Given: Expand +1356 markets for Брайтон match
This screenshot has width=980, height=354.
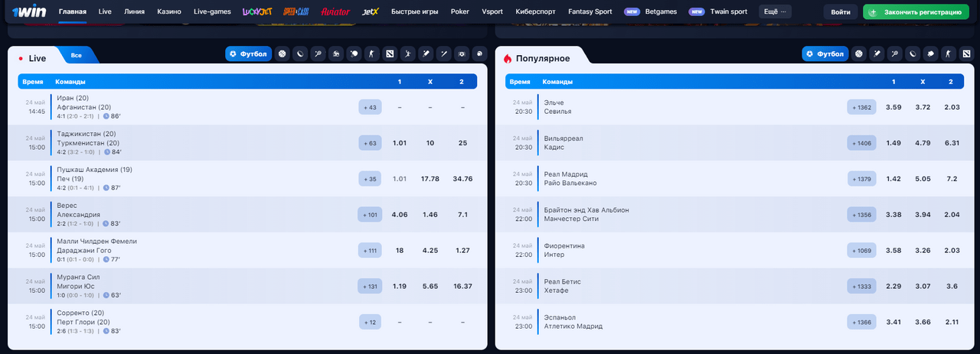Looking at the screenshot, I should [x=861, y=215].
